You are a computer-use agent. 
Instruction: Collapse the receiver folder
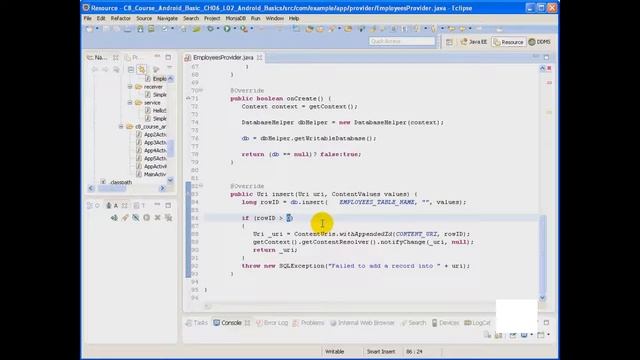click(x=130, y=87)
